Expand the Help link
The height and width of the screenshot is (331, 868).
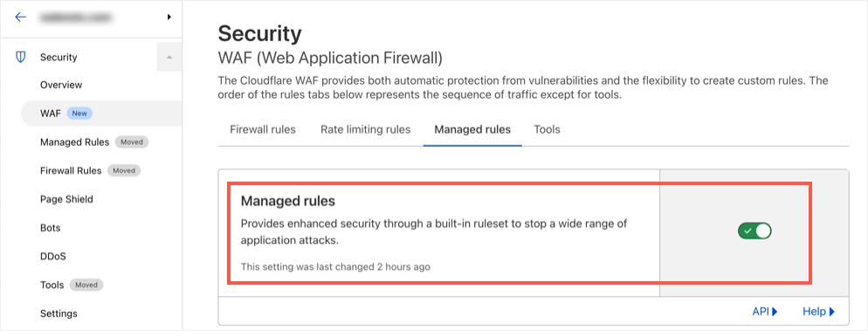click(819, 312)
